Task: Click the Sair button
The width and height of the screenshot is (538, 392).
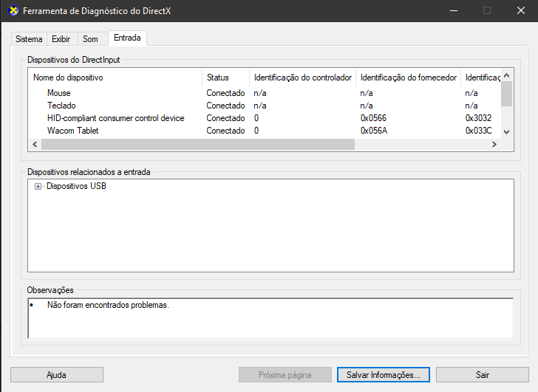Action: coord(483,375)
